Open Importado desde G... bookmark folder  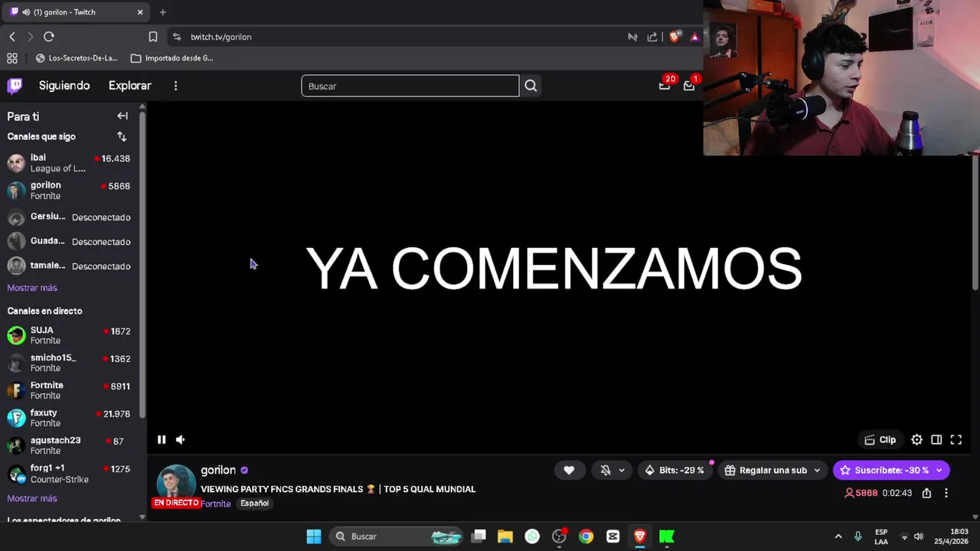[x=172, y=58]
